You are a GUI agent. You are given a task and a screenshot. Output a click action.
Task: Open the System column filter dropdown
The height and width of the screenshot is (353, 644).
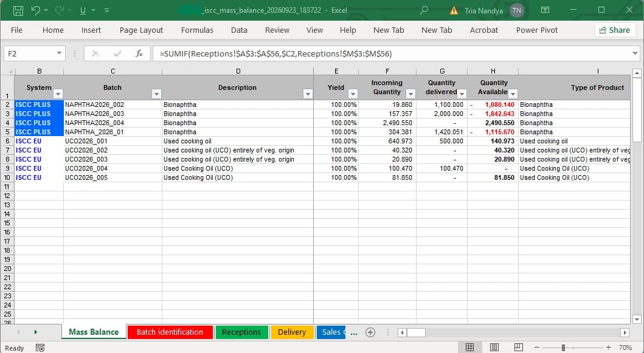click(58, 94)
